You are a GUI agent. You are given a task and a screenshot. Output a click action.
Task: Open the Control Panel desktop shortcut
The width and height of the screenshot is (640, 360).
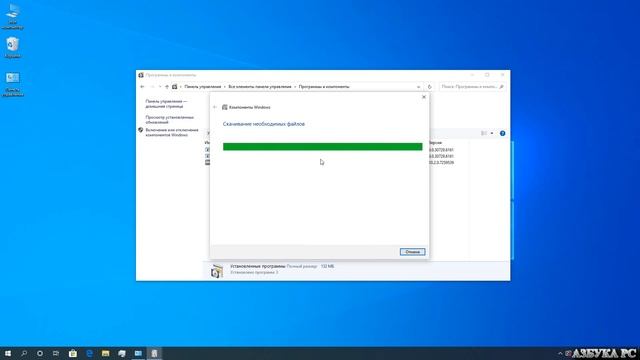13,84
